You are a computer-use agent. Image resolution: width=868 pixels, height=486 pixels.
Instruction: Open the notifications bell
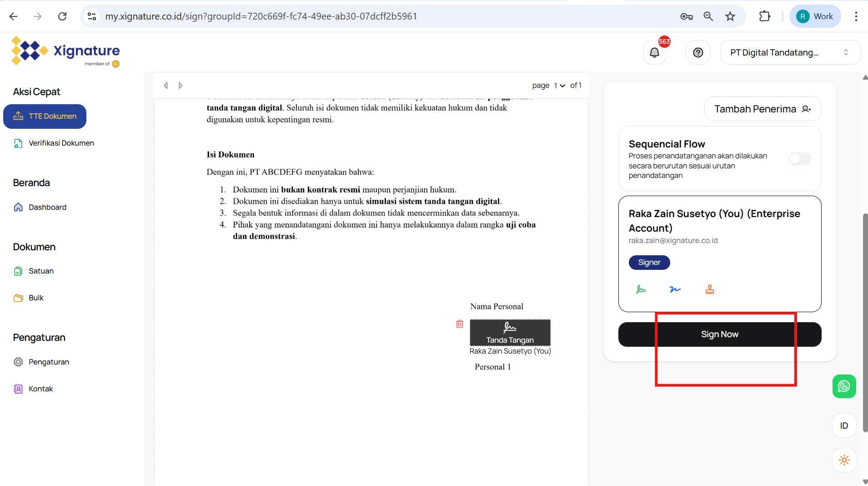[x=654, y=53]
